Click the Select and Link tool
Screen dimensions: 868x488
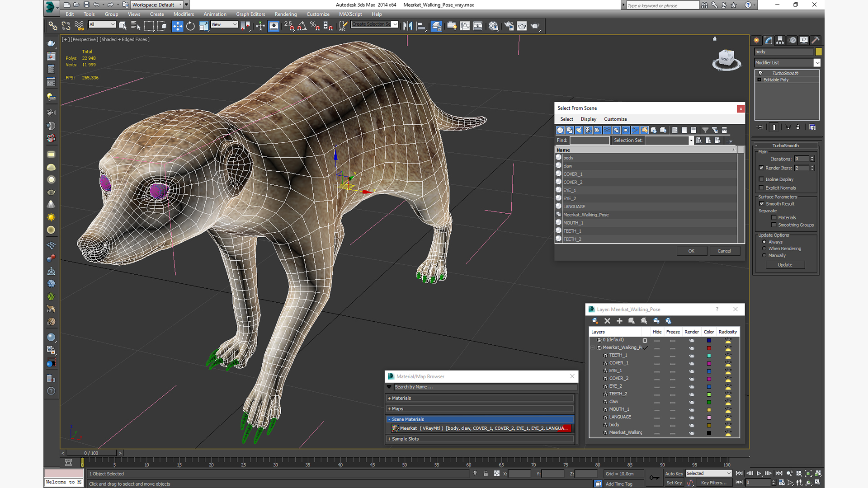(x=53, y=26)
